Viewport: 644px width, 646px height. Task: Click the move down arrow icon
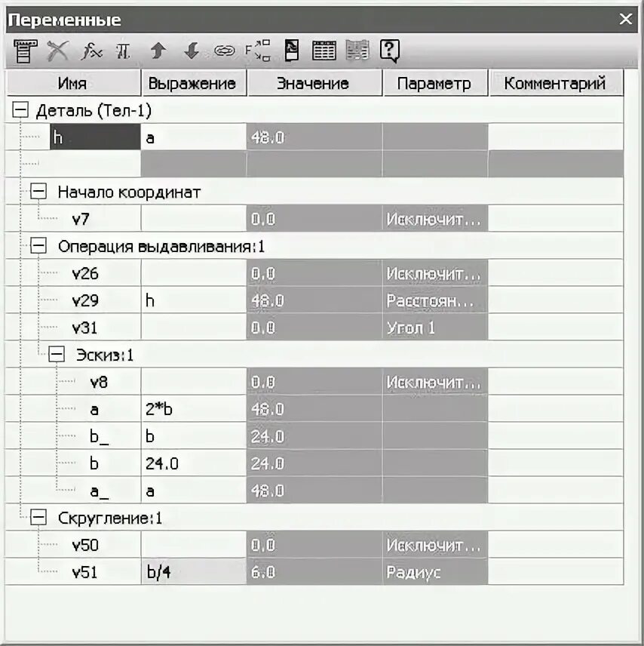192,51
